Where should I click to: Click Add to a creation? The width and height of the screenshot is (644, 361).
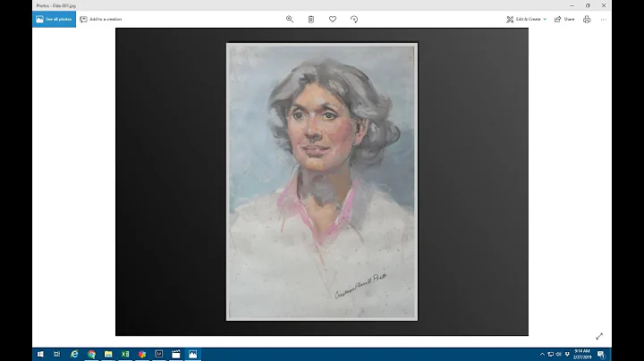click(101, 20)
